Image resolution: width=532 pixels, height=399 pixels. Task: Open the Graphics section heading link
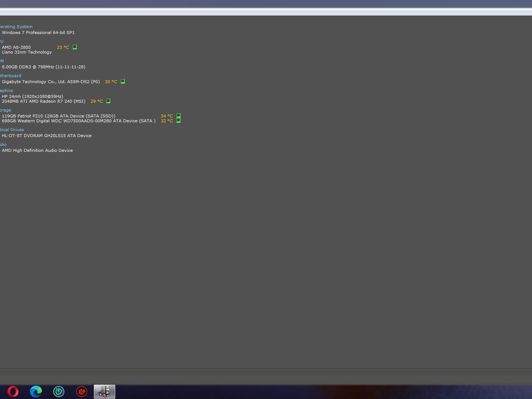[6, 90]
